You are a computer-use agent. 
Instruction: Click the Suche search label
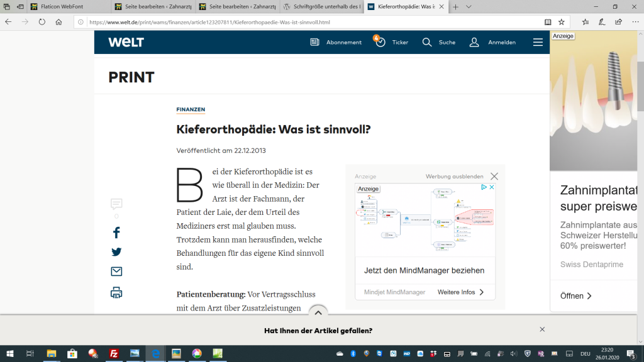click(447, 42)
